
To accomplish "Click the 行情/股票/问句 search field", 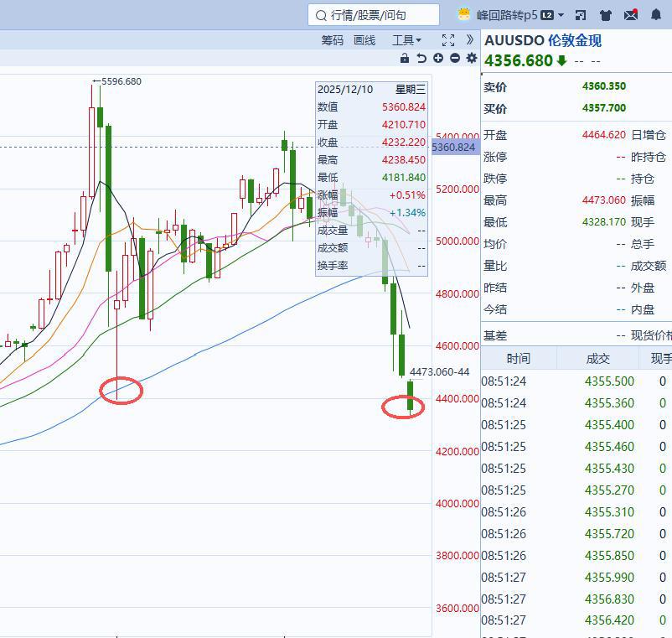I will [x=374, y=15].
